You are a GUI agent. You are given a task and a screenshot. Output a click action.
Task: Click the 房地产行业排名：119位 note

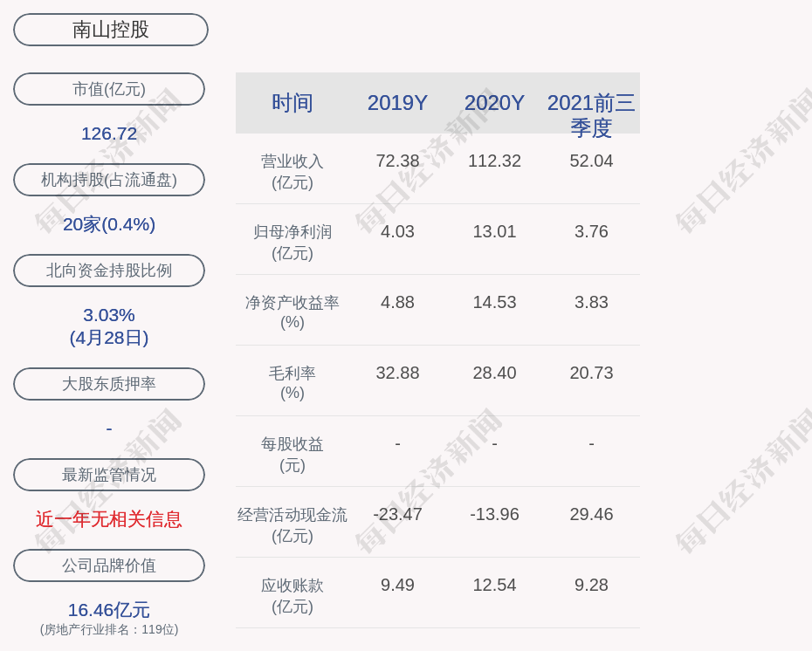[109, 629]
